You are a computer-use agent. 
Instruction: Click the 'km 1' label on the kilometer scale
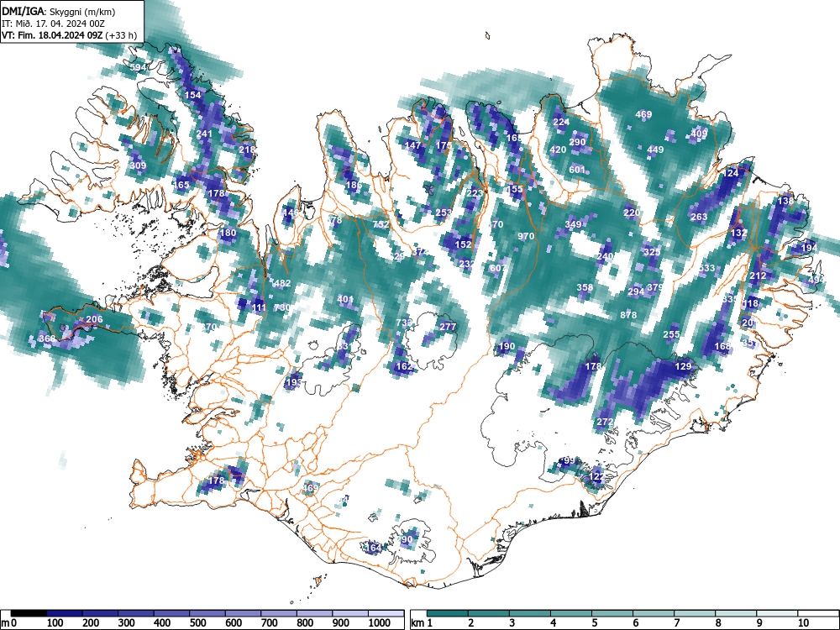pos(422,623)
